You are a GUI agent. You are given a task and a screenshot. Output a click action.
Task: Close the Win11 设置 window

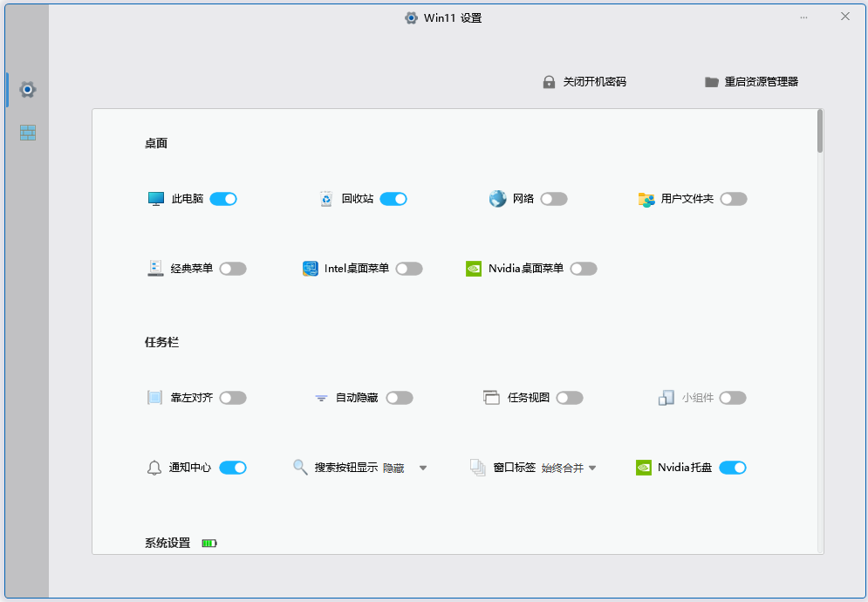click(844, 17)
